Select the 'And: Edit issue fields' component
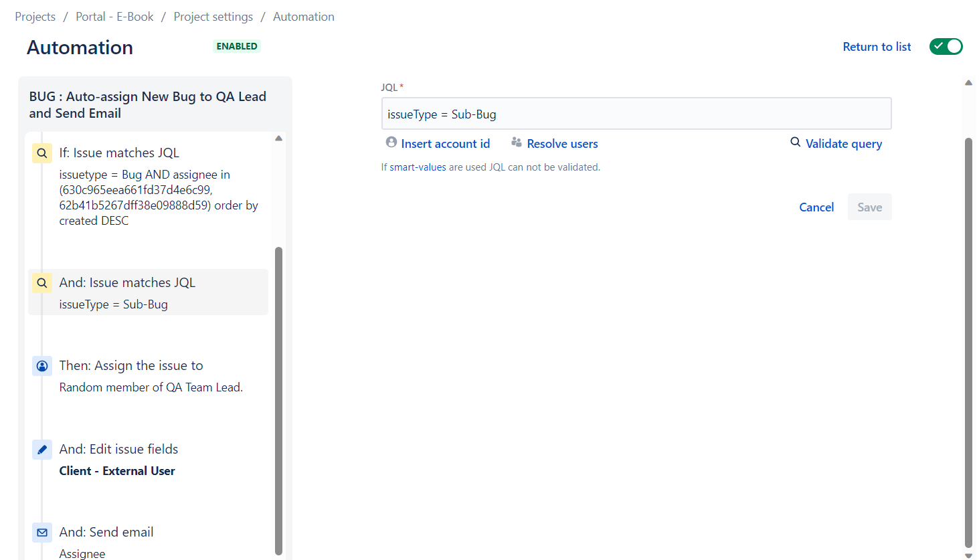Viewport: 979px width, 560px height. coord(149,459)
